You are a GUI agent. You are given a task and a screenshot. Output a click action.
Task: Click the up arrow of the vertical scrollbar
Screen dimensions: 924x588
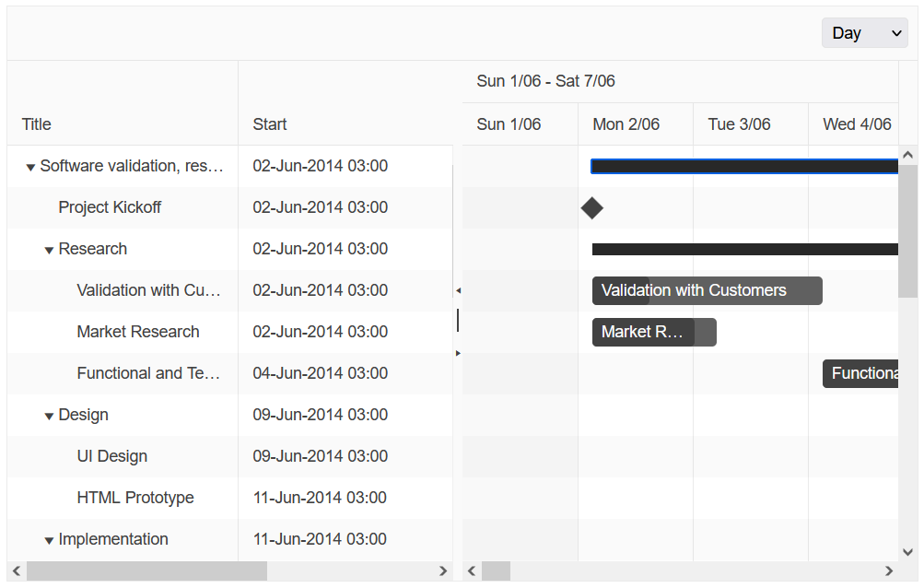pos(908,154)
